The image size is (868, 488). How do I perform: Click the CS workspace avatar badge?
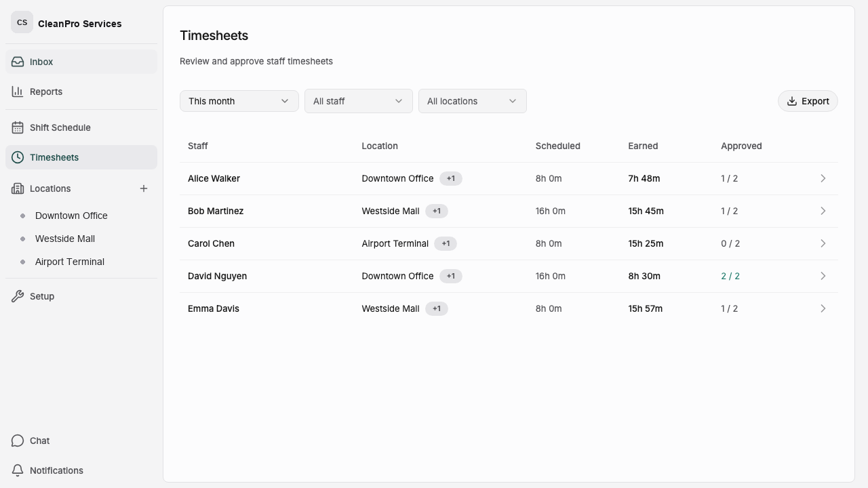coord(22,22)
